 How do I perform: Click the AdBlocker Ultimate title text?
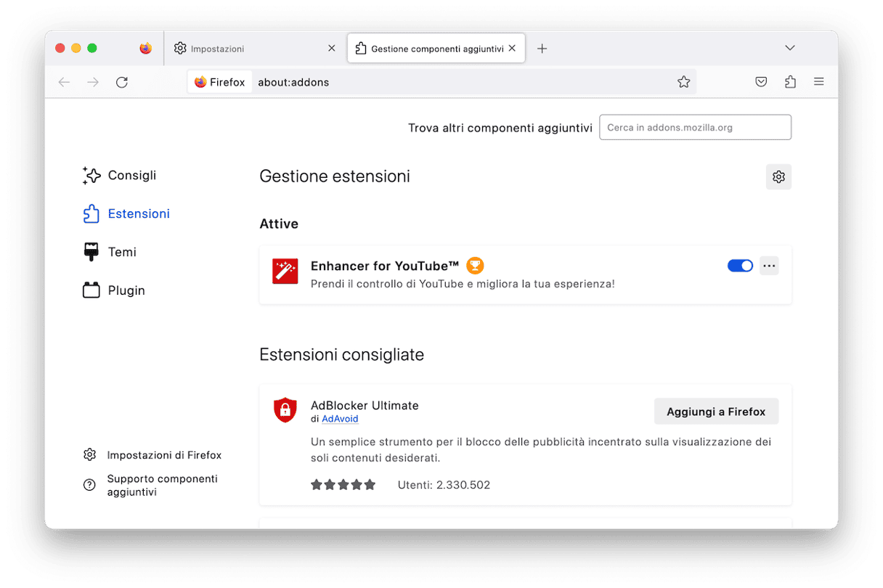(365, 405)
